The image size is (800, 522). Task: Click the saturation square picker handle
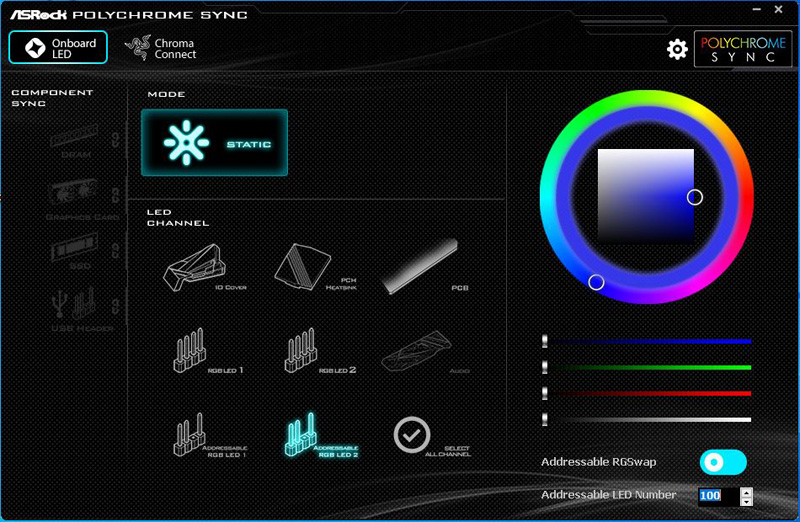click(694, 197)
